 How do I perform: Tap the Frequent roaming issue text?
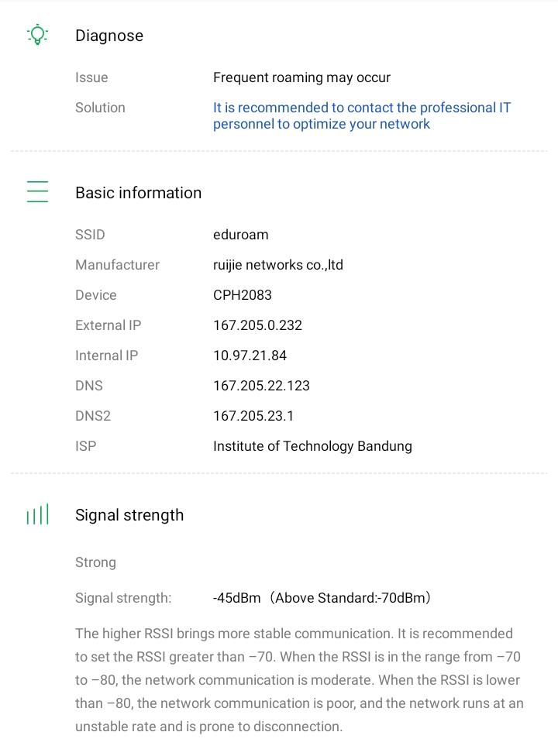pos(301,77)
